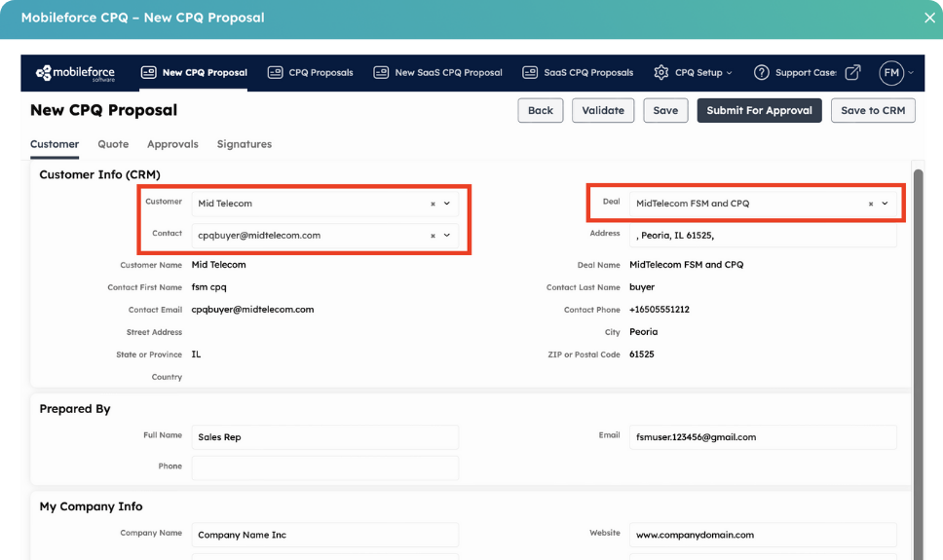
Task: Click the Customer Name value Mid Telecom
Action: coord(218,265)
